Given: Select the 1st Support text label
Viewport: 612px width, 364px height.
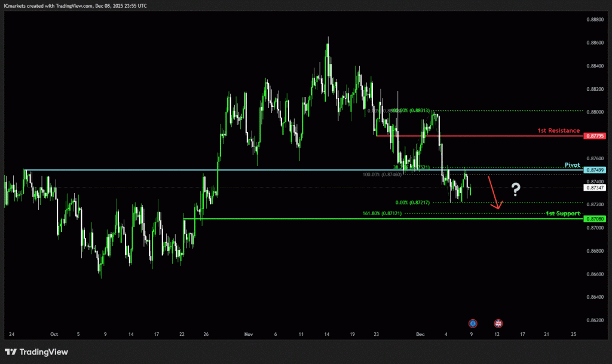Looking at the screenshot, I should 562,213.
